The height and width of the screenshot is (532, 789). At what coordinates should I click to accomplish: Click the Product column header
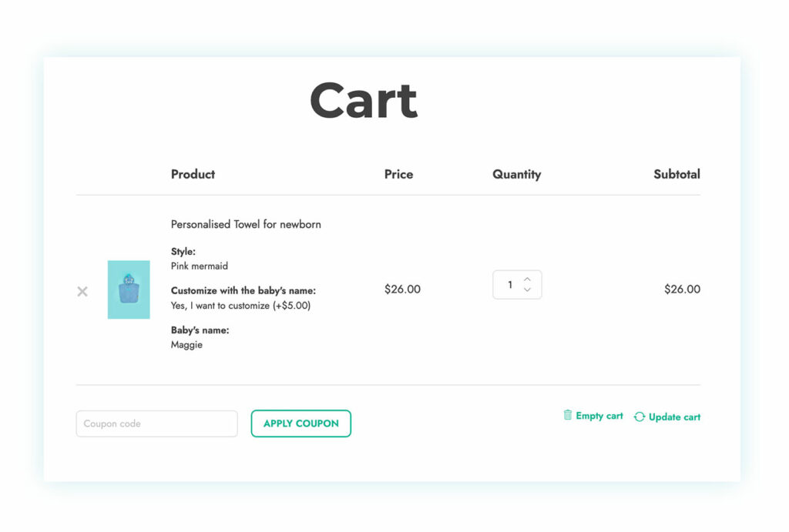pyautogui.click(x=193, y=175)
